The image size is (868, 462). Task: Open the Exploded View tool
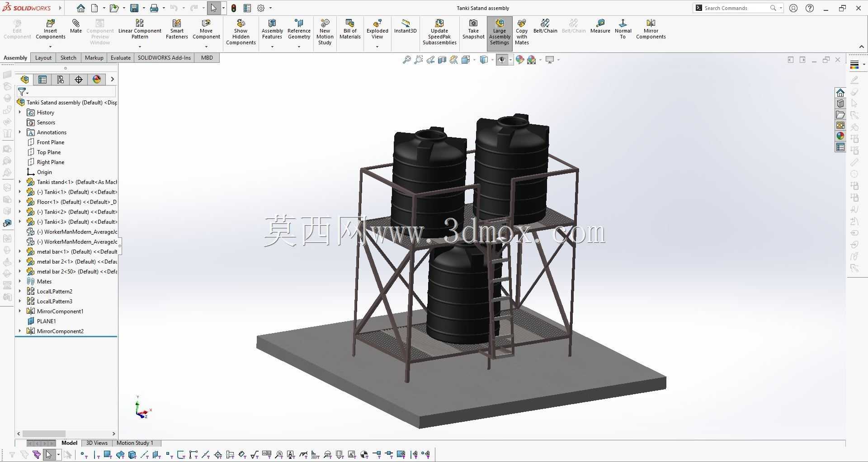point(377,29)
